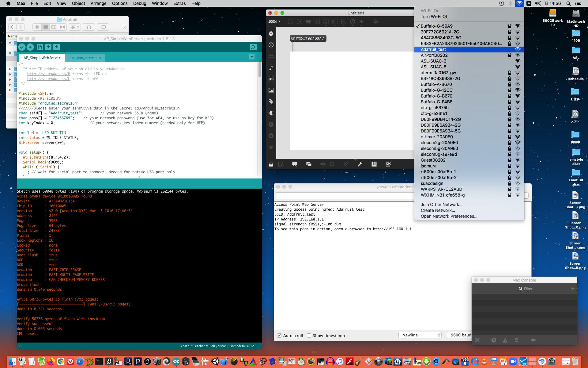Open the Max images browser icon

point(271,90)
